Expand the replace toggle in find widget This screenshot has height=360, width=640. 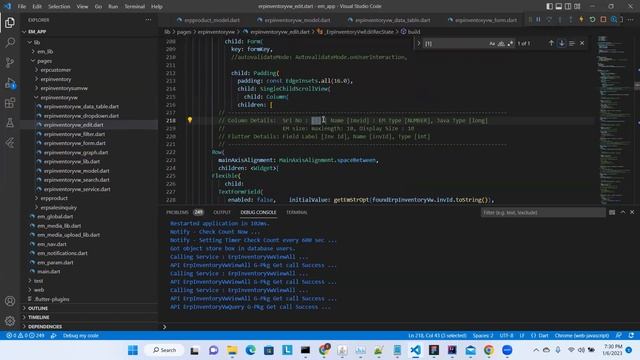point(418,43)
